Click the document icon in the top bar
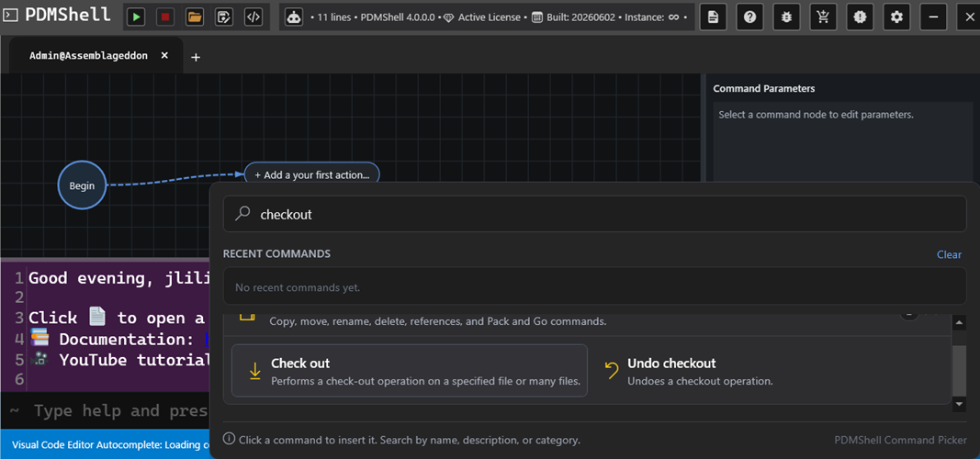Image resolution: width=980 pixels, height=459 pixels. click(x=713, y=17)
